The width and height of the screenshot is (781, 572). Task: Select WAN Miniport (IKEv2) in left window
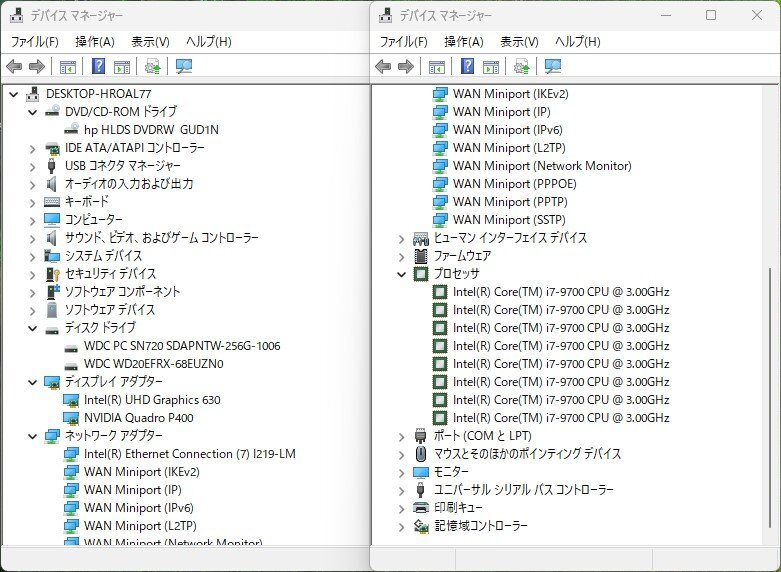pos(141,472)
